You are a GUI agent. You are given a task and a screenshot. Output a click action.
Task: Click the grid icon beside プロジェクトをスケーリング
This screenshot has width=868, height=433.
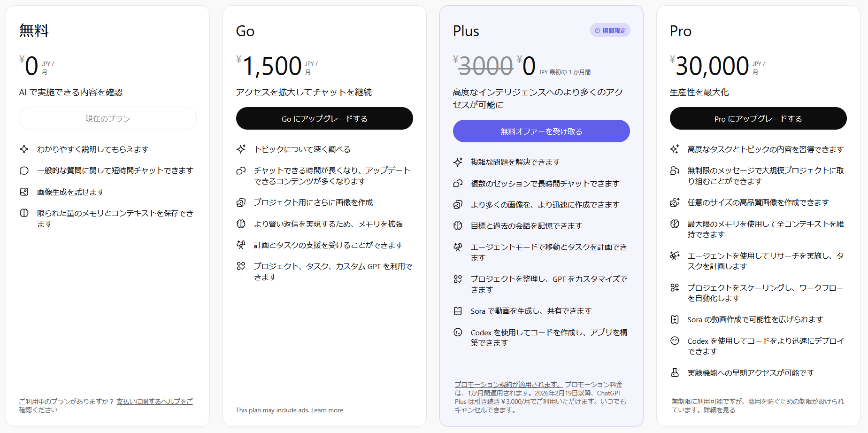(x=675, y=287)
